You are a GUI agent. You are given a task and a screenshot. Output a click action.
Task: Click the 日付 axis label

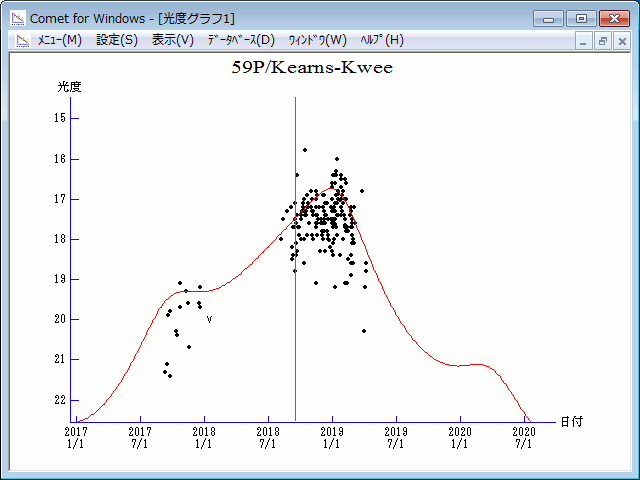[571, 422]
